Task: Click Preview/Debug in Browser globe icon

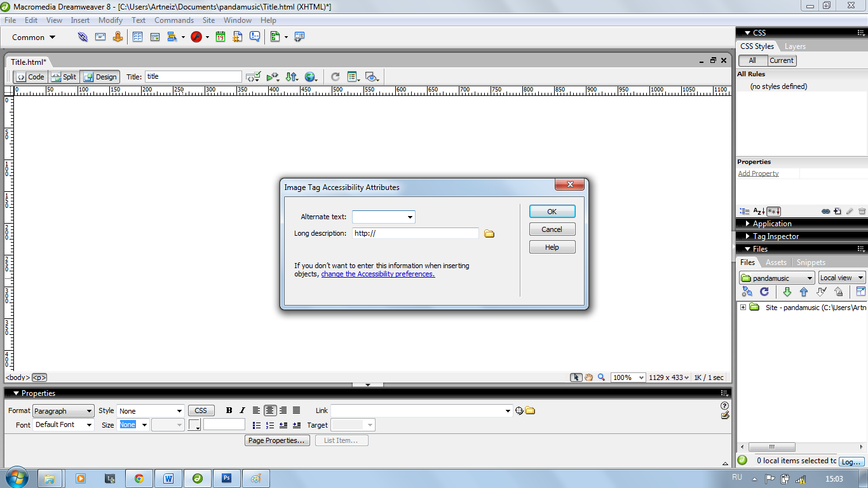Action: click(311, 77)
